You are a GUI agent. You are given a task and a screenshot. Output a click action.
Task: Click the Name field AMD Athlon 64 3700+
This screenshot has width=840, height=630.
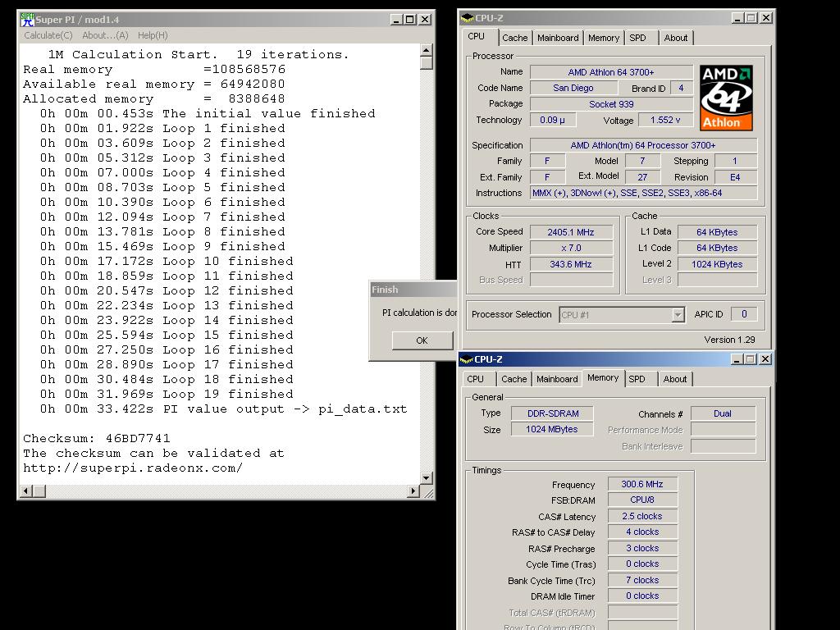click(611, 72)
